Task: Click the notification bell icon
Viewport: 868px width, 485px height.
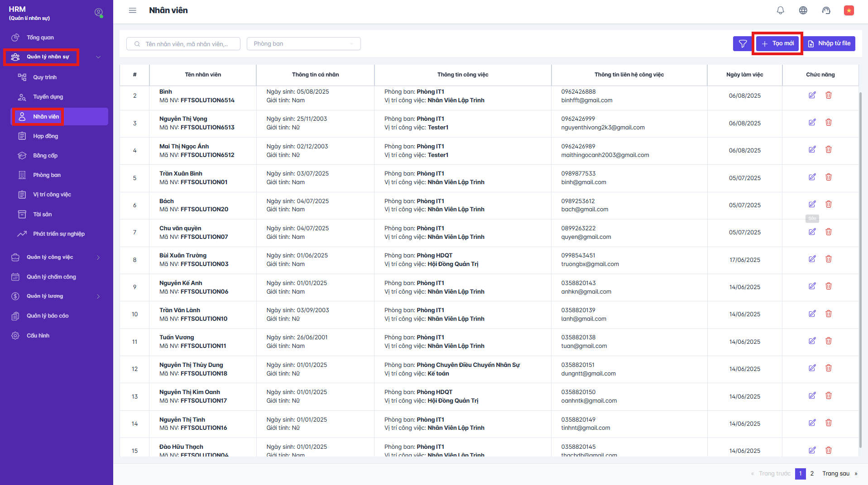Action: (x=780, y=10)
